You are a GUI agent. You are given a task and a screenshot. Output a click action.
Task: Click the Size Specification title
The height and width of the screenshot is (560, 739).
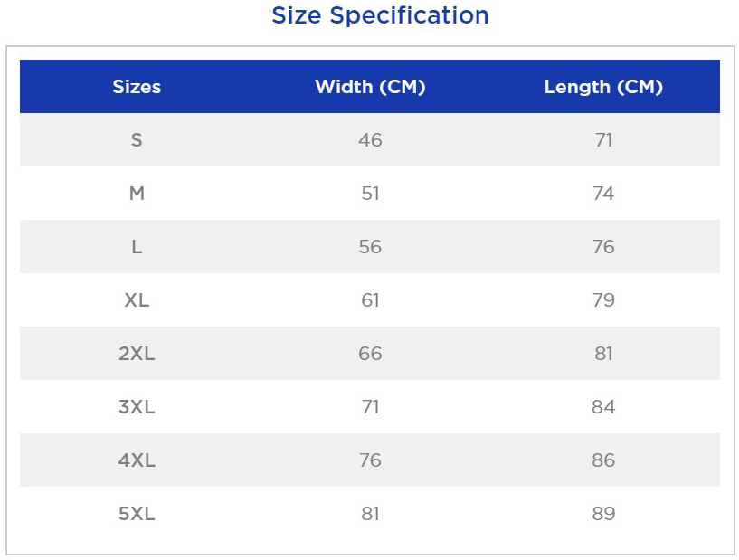(380, 15)
